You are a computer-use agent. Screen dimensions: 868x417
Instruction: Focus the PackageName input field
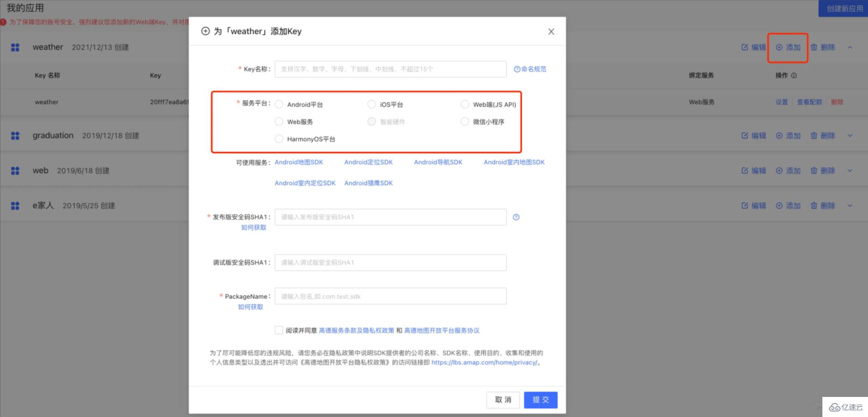click(x=390, y=296)
